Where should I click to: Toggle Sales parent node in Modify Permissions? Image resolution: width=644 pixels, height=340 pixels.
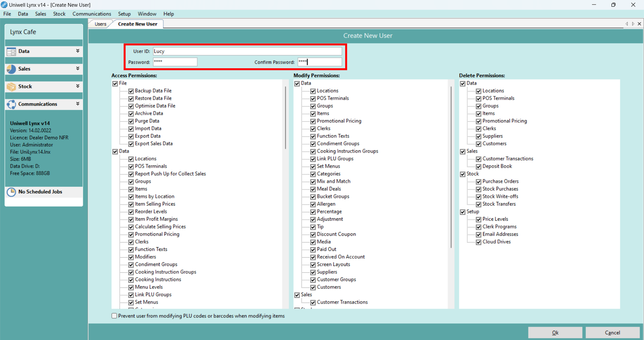click(x=297, y=295)
